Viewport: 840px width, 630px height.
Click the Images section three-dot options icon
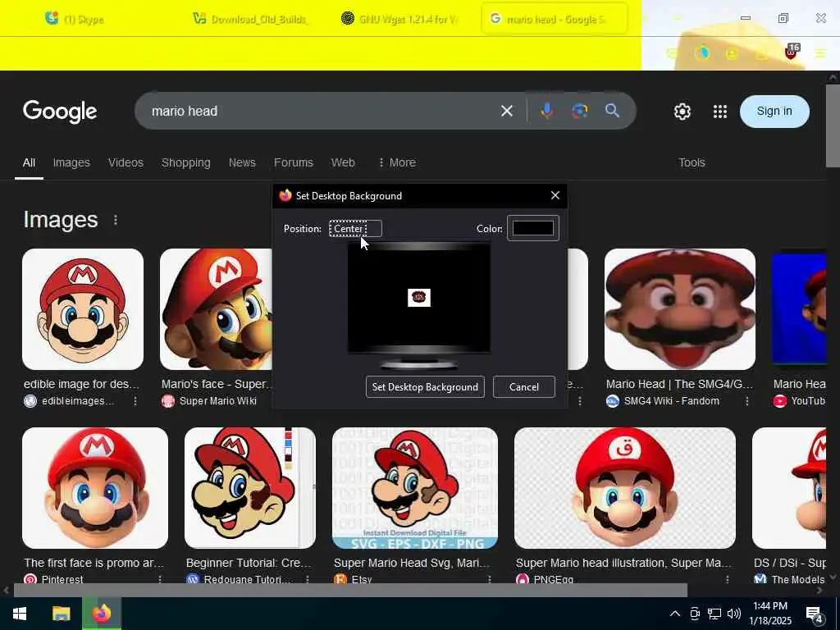[x=115, y=220]
